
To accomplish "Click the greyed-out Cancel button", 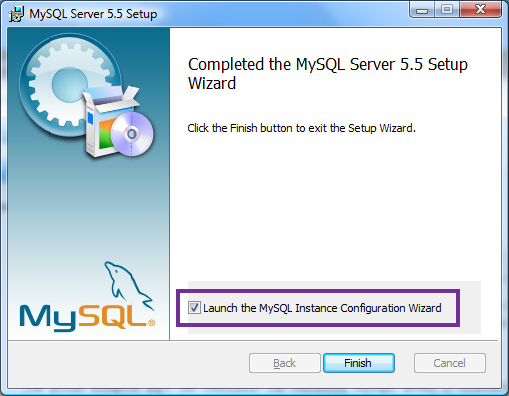I will point(450,363).
